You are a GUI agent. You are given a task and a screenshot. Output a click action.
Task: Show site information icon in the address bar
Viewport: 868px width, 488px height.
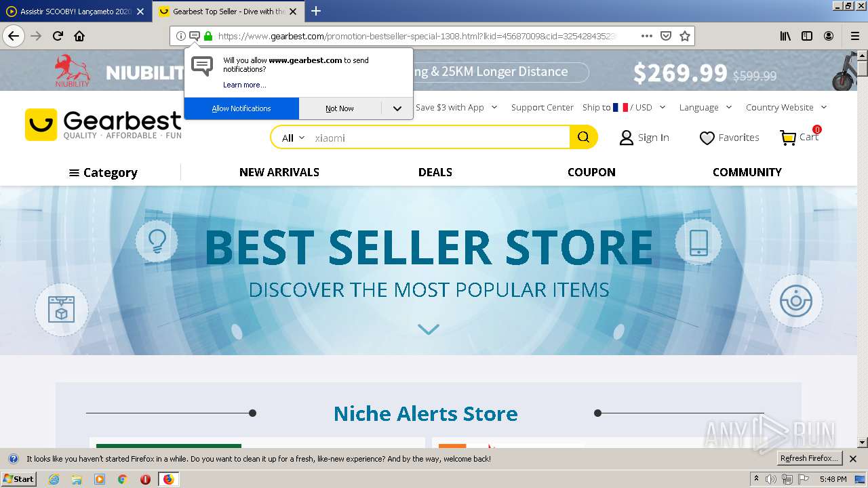click(x=181, y=36)
